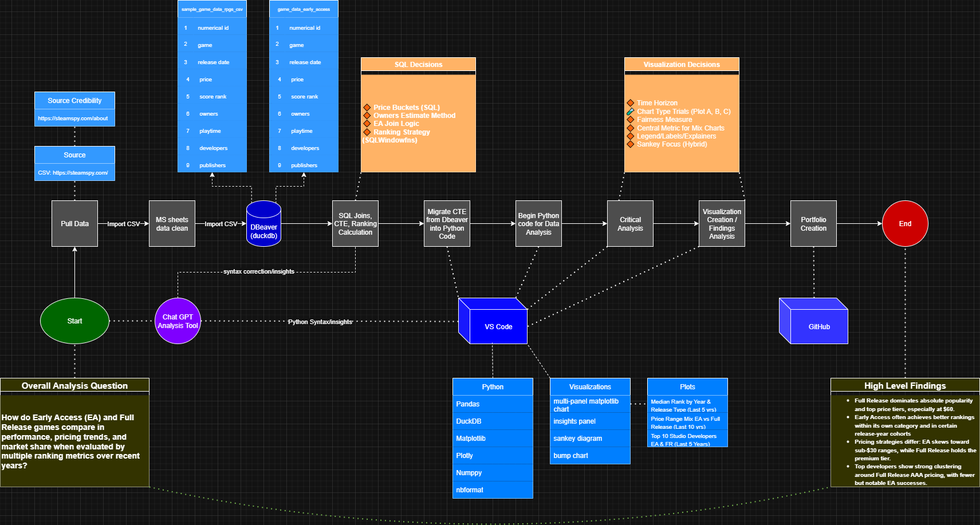Click the green Start ellipse
The image size is (980, 525).
point(74,321)
